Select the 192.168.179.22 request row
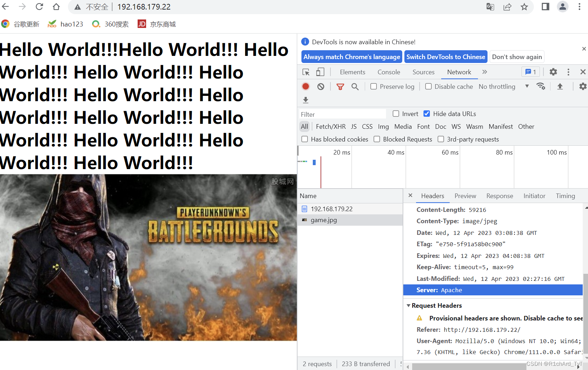The width and height of the screenshot is (588, 370). [350, 209]
